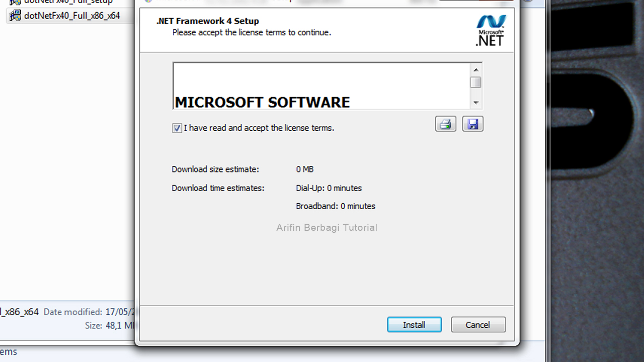
Task: Click the 'Size: 48,1' detail in Explorer pane
Action: click(109, 326)
